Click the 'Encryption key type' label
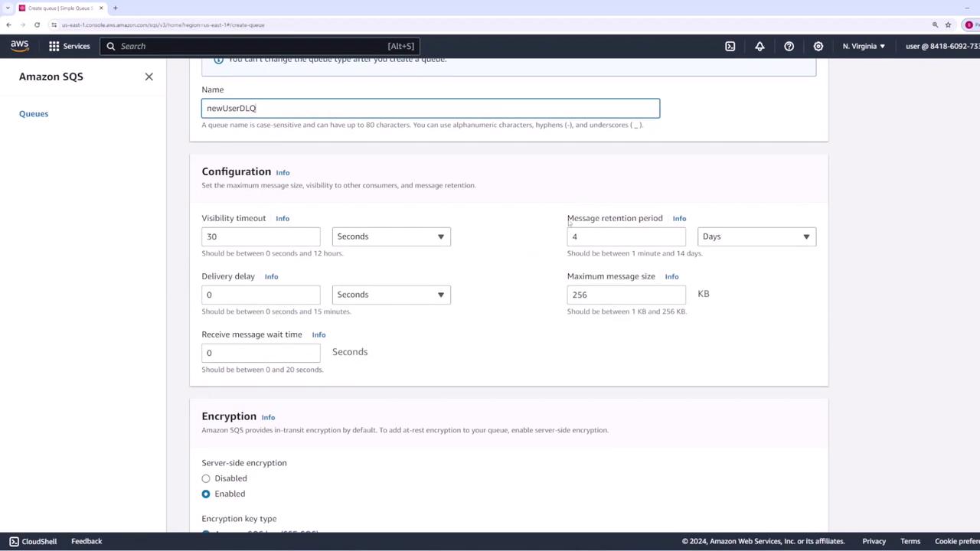Screen dimensions: 980x551 coord(239,518)
